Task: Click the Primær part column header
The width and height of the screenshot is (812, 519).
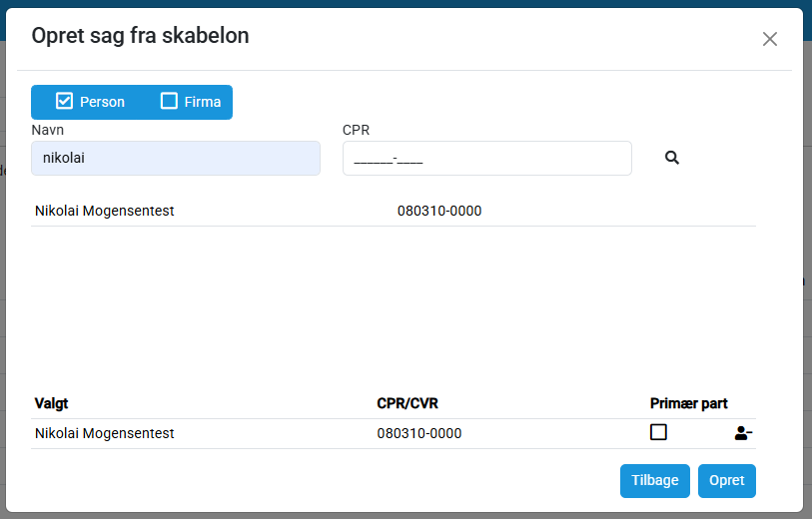Action: (x=688, y=403)
